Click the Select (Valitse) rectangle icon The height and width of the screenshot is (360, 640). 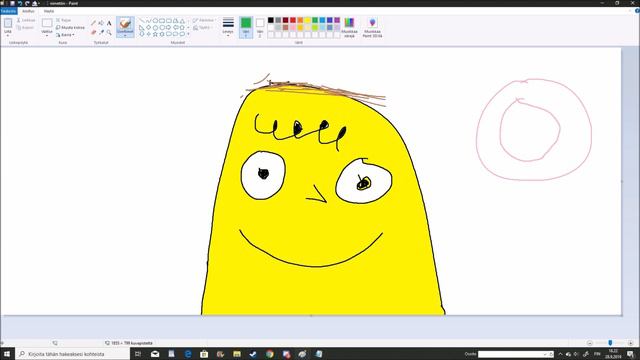47,23
